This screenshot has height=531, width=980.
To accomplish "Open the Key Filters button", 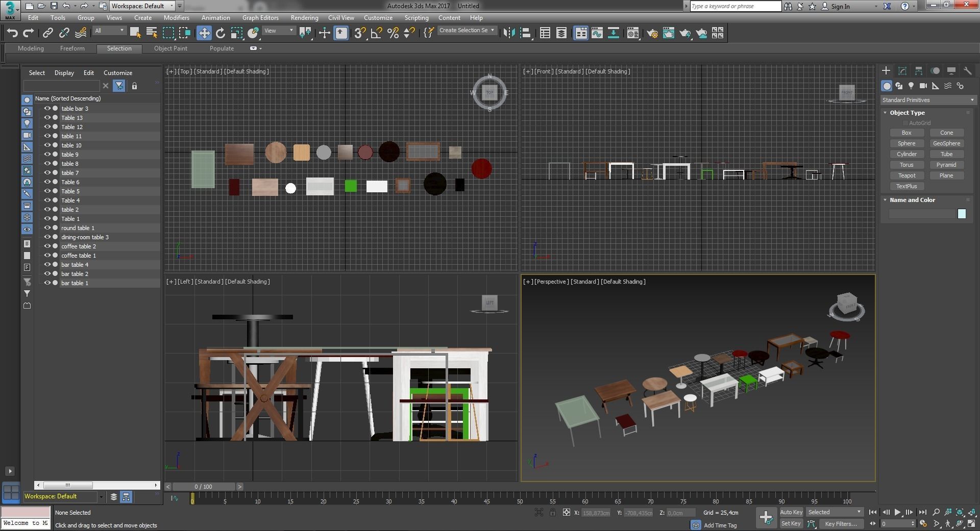I will pos(841,523).
